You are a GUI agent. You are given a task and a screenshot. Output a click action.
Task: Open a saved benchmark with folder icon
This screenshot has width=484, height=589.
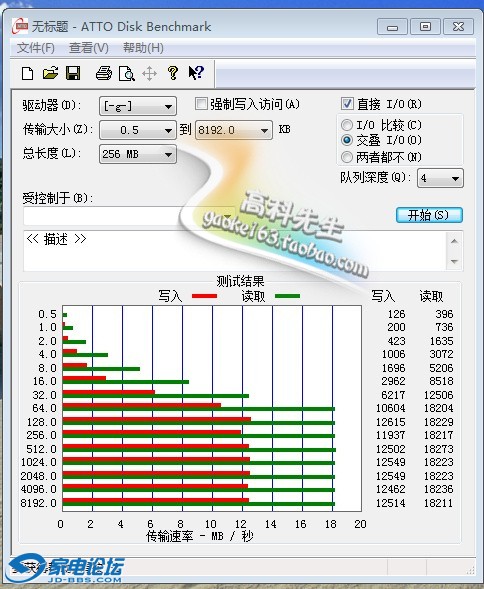(50, 73)
